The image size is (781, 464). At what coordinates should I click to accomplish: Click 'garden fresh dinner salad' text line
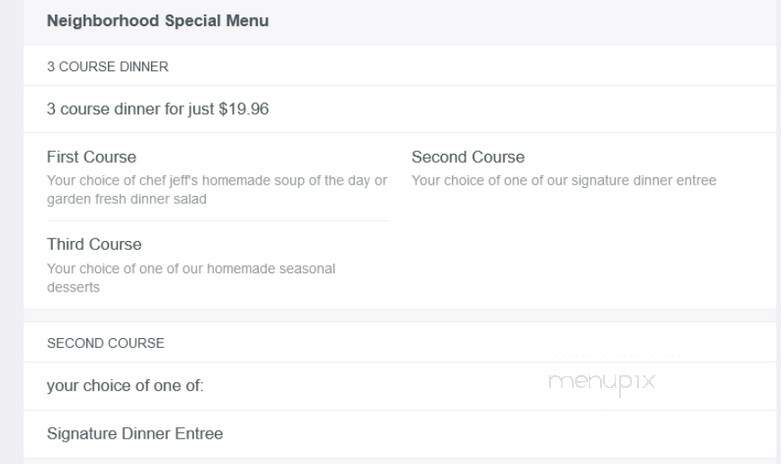coord(127,199)
